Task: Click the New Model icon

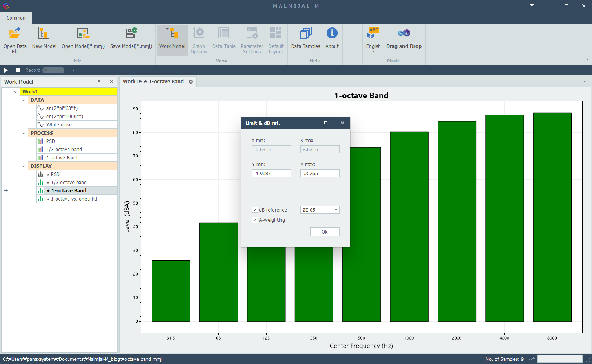Action: pyautogui.click(x=44, y=34)
